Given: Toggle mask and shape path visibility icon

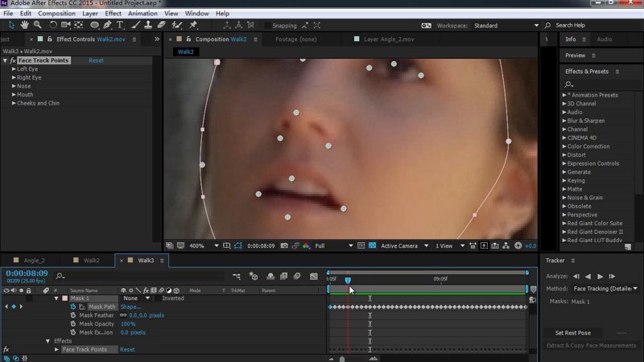Looking at the screenshot, I should [x=238, y=245].
